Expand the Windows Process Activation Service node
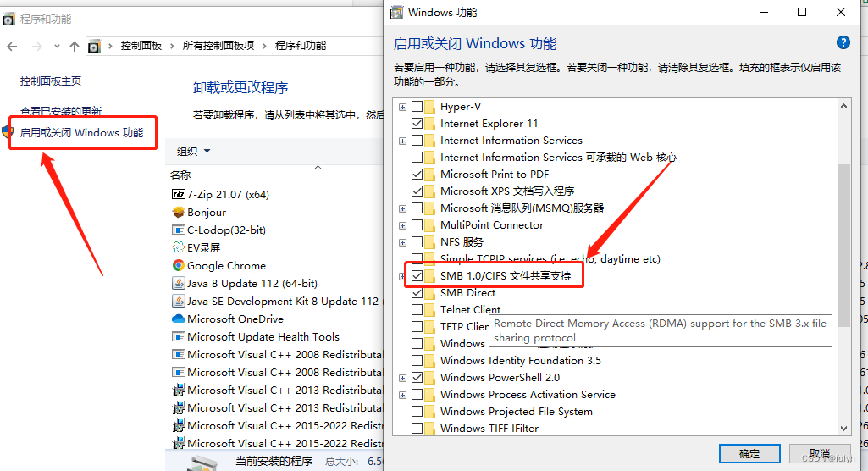Viewport: 868px width, 471px height. (x=402, y=395)
